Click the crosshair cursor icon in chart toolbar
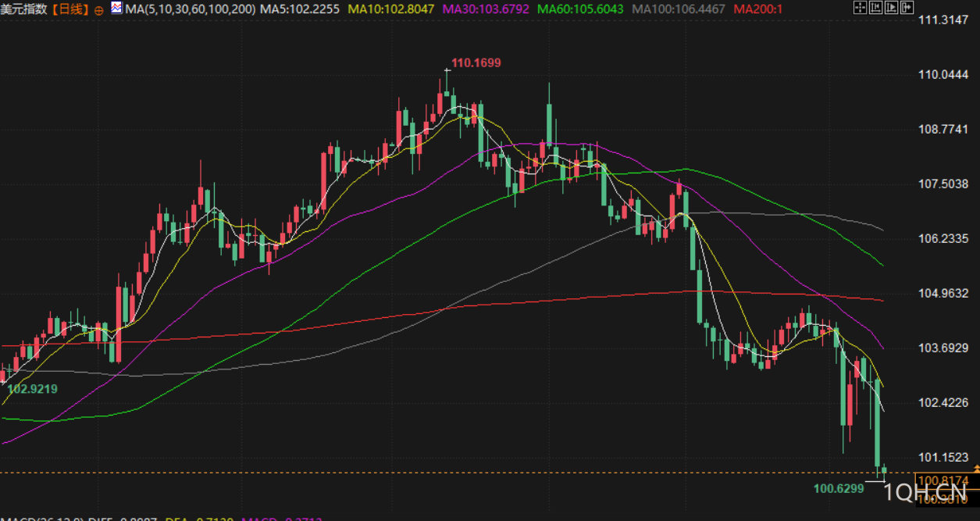 click(861, 7)
